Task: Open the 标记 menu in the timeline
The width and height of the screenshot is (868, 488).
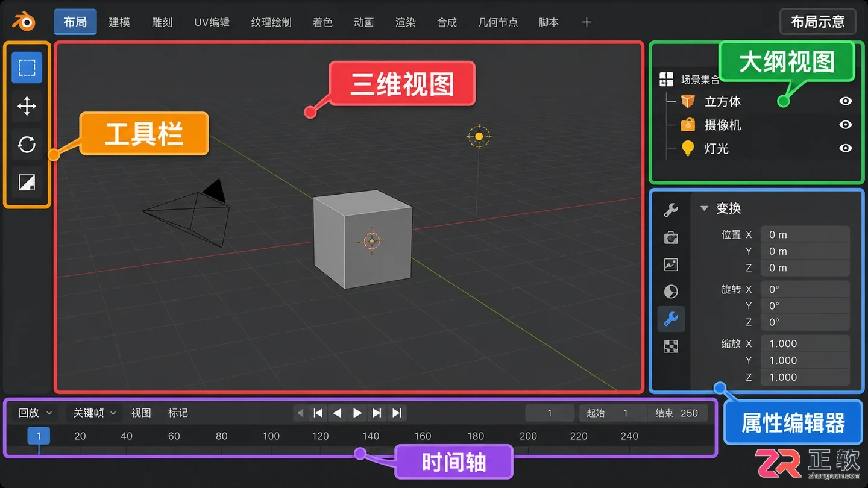Action: pos(178,413)
